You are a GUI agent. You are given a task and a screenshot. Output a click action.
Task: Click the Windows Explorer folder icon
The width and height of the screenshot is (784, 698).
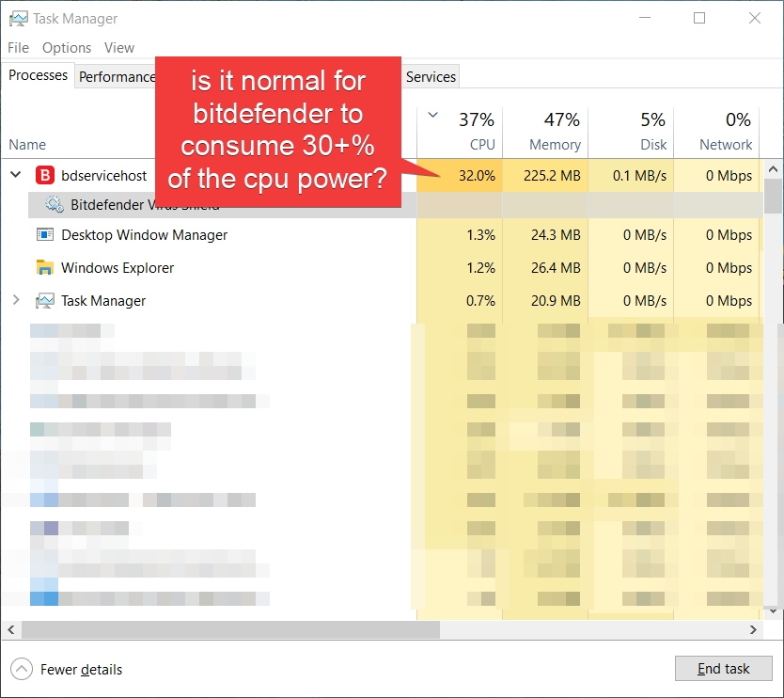pos(44,268)
